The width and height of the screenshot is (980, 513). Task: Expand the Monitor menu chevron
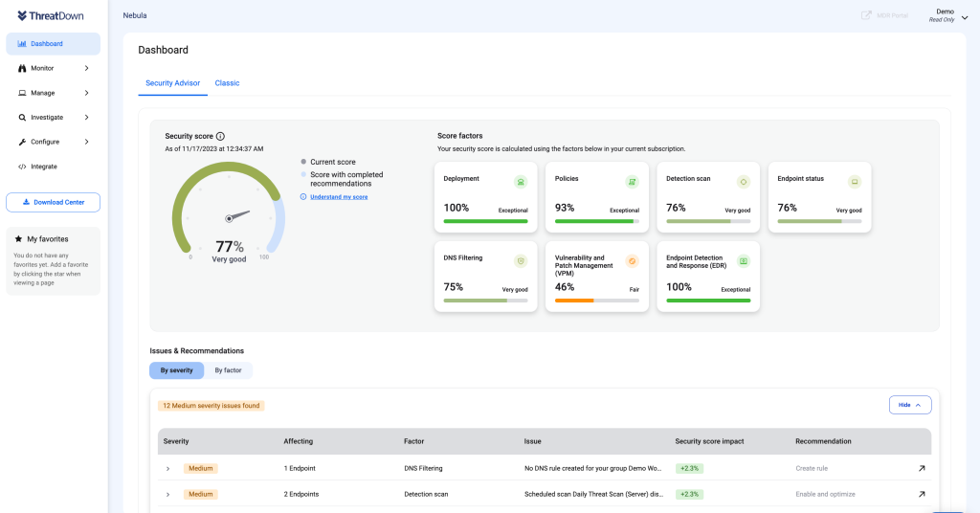86,68
